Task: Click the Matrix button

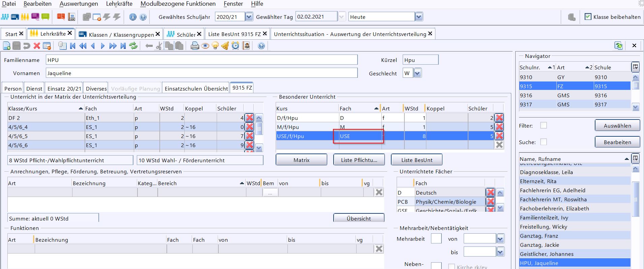Action: pyautogui.click(x=301, y=160)
